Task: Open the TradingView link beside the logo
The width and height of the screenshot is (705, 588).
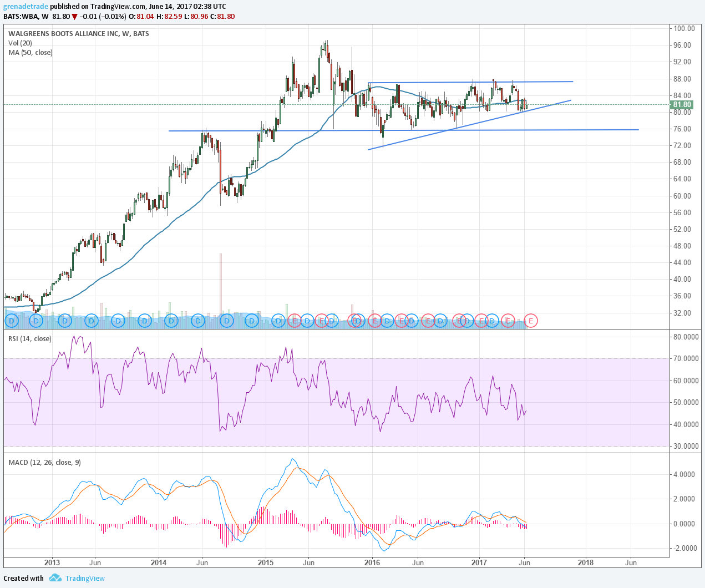Action: [85, 578]
